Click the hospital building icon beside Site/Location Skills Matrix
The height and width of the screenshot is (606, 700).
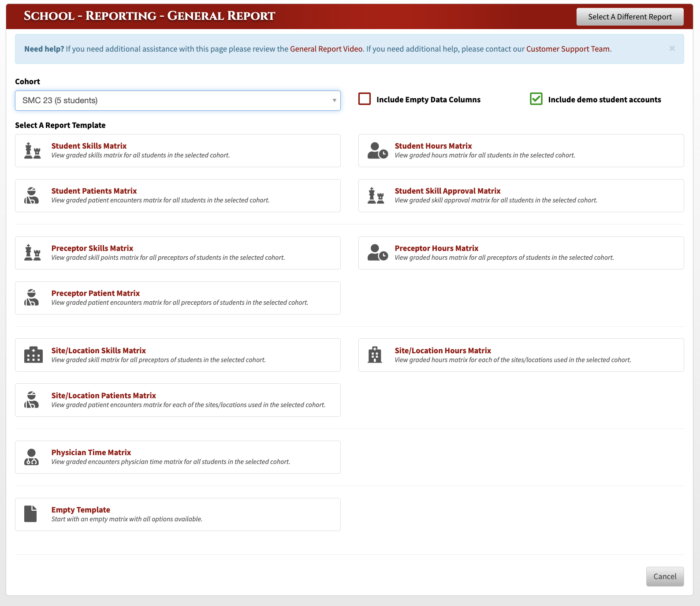coord(33,355)
